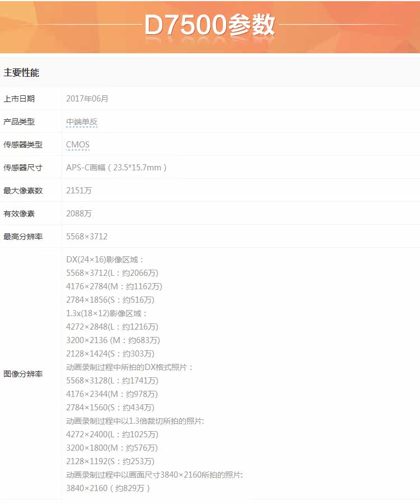Image resolution: width=420 pixels, height=504 pixels.
Task: Open the CMOS sensor type link
Action: point(78,145)
